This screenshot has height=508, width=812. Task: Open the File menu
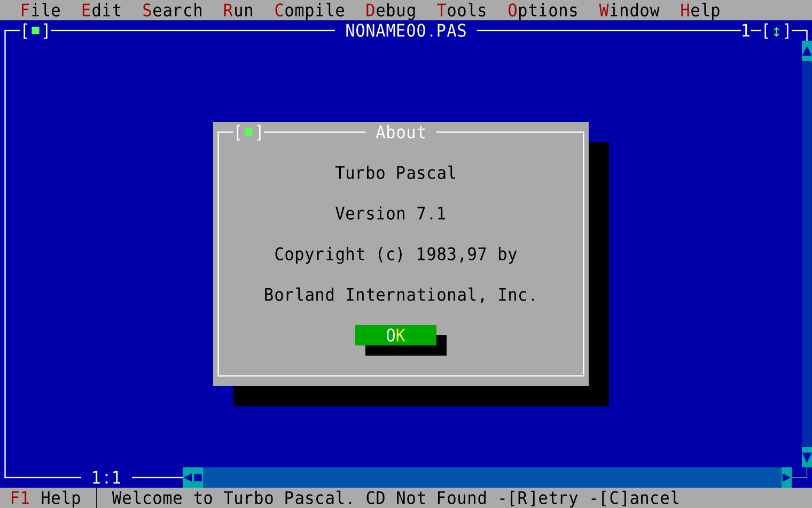[40, 10]
